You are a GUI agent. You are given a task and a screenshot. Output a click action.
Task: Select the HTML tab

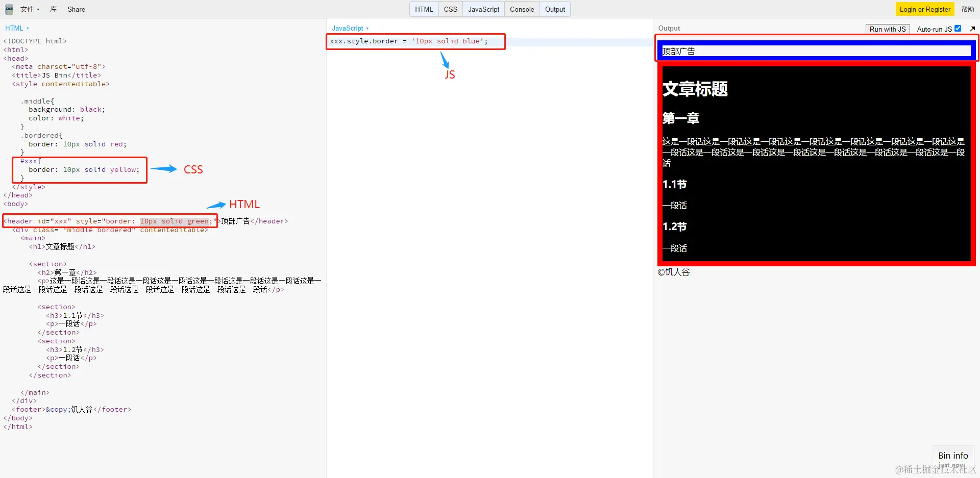(423, 9)
